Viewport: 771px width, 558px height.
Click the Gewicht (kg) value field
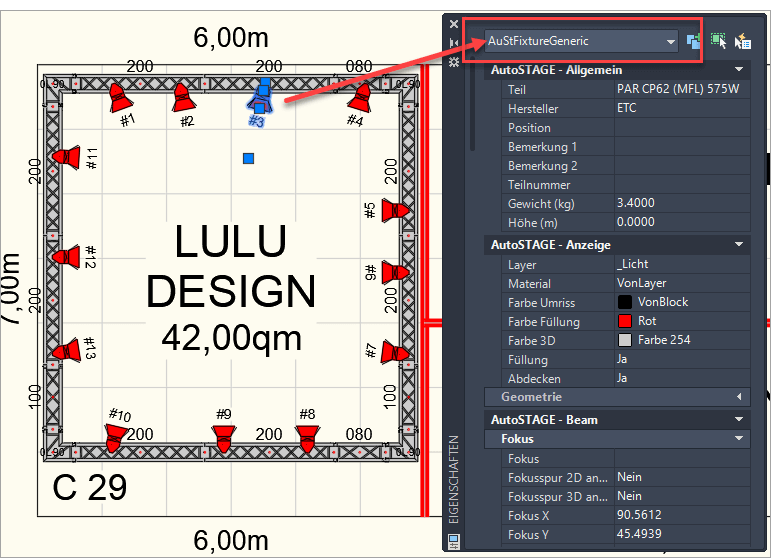(680, 203)
